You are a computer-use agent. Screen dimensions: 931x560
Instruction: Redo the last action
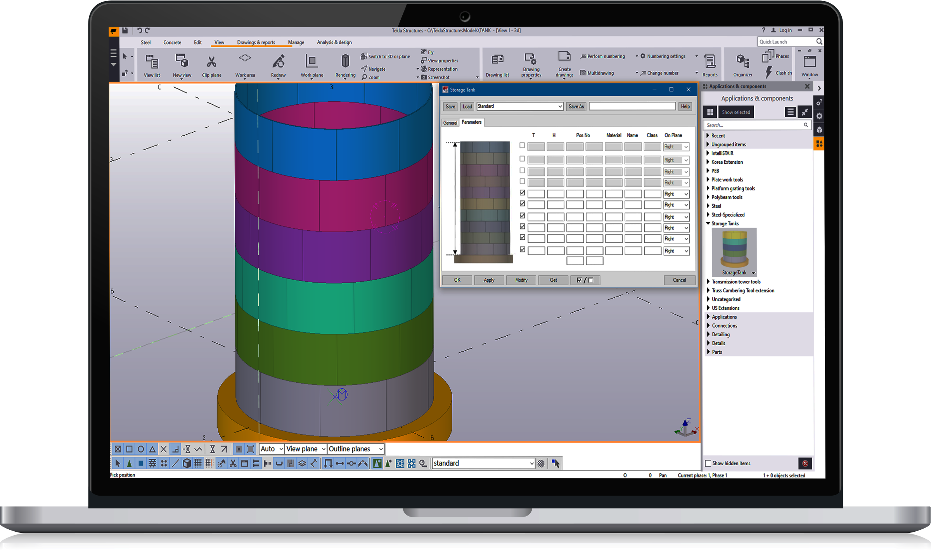click(147, 30)
